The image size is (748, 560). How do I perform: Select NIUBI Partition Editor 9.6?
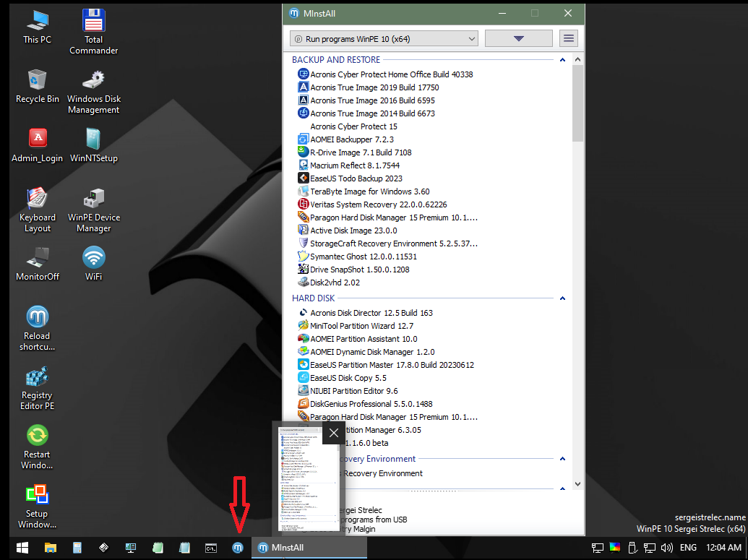[348, 391]
